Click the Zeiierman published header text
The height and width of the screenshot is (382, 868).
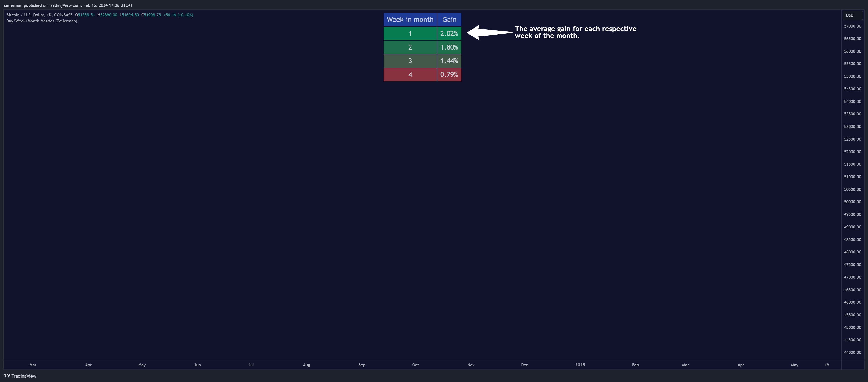coord(68,5)
